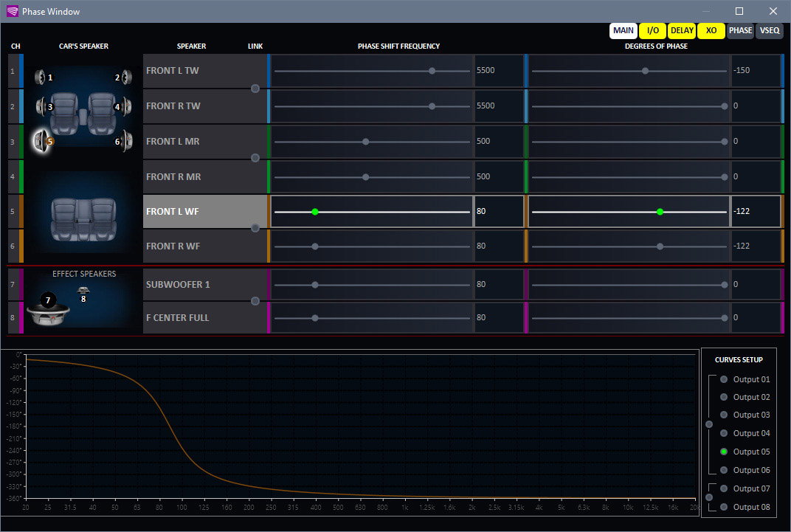This screenshot has width=791, height=532.
Task: Select the PHASE tab
Action: [x=741, y=31]
